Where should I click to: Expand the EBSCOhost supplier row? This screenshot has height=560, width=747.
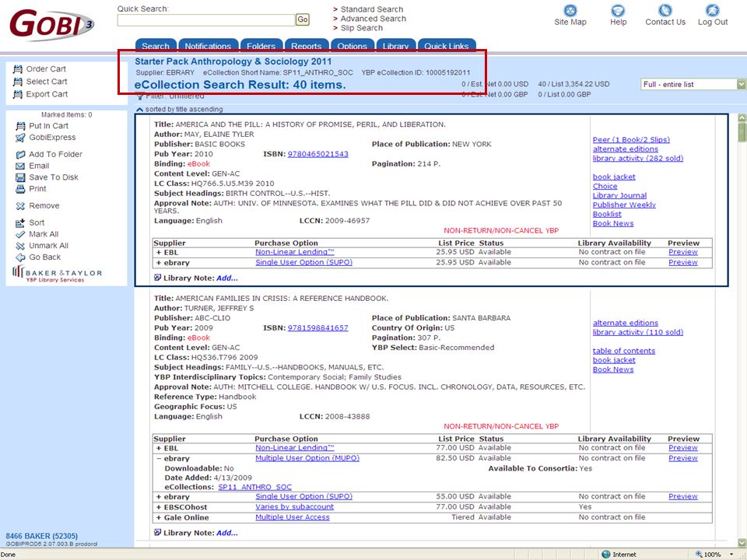pos(159,507)
